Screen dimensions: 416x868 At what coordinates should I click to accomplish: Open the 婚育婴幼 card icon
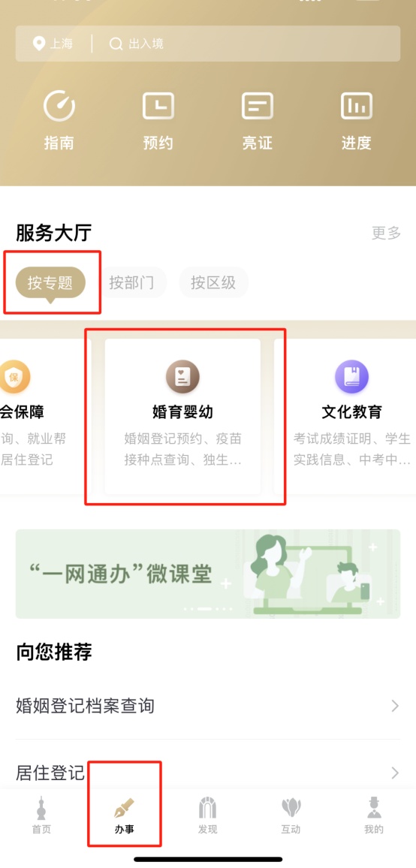[182, 377]
